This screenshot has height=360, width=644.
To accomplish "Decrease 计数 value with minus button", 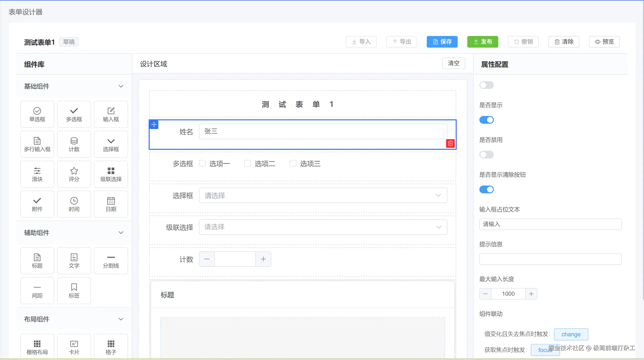I will (x=207, y=259).
